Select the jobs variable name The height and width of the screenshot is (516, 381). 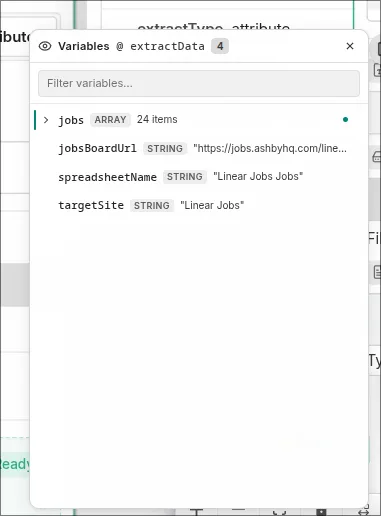[x=71, y=120]
